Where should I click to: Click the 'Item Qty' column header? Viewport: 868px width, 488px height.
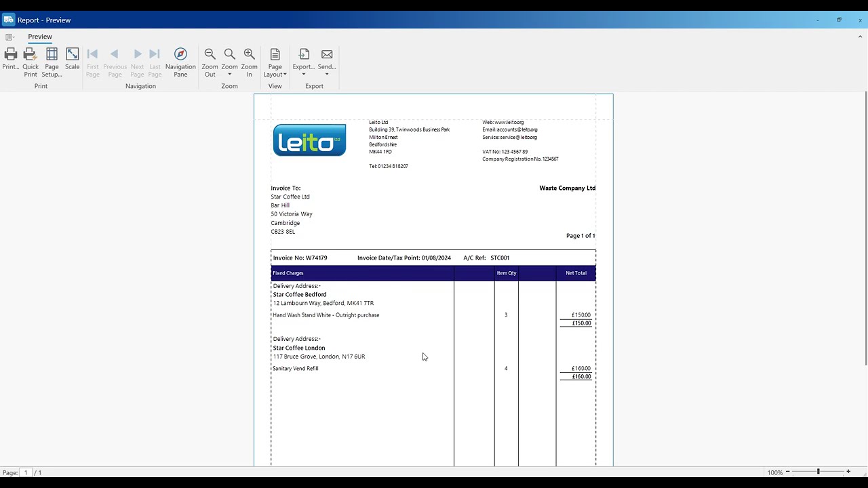tap(507, 273)
